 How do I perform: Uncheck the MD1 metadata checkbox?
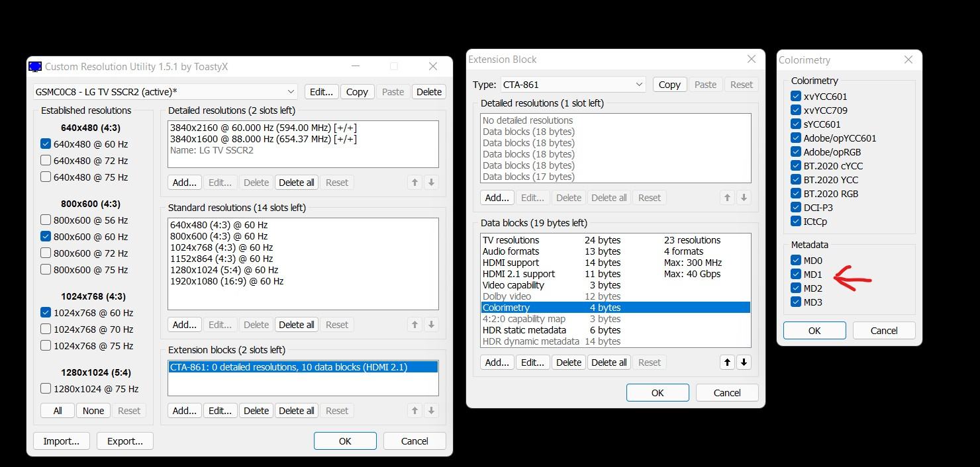coord(796,275)
